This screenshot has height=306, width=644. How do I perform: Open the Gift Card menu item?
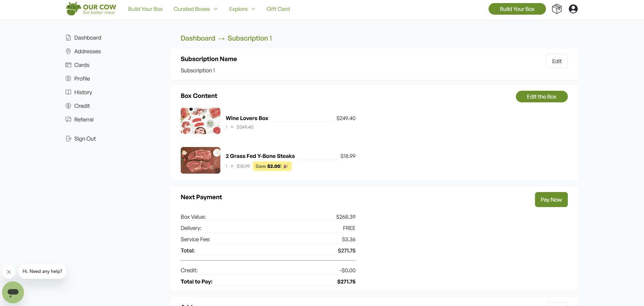click(278, 9)
